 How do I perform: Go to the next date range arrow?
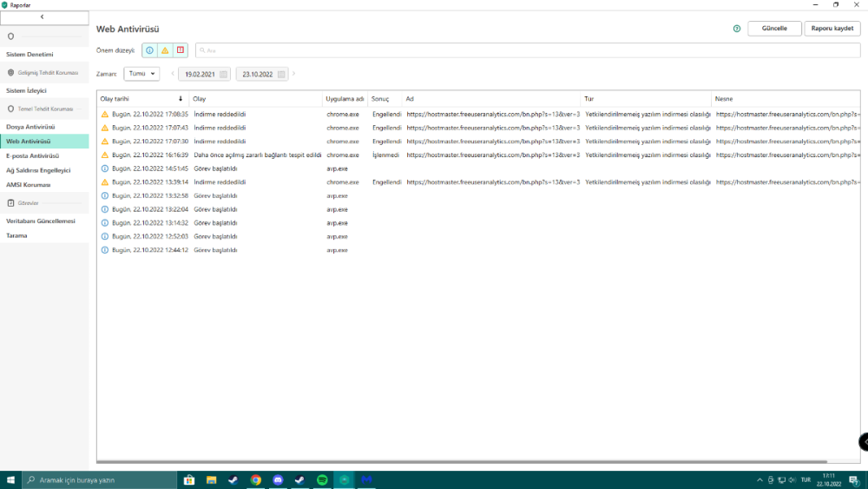293,74
